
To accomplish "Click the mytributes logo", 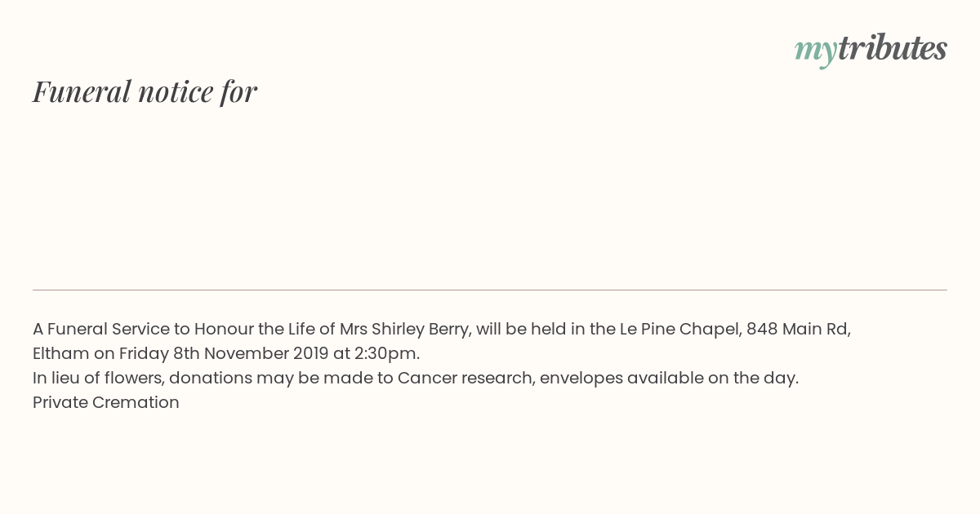I will tap(871, 50).
